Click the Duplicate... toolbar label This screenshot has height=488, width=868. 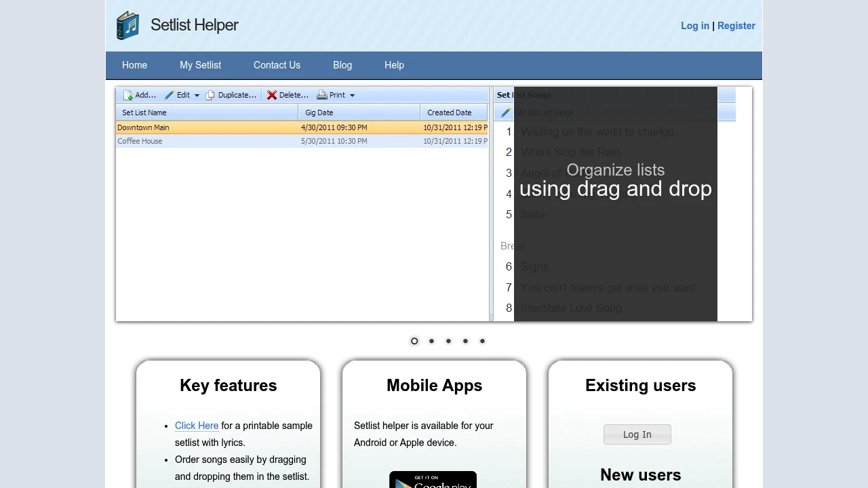[x=237, y=95]
